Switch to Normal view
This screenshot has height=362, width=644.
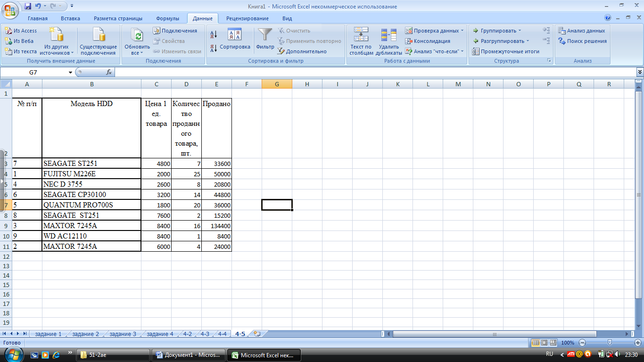(535, 343)
